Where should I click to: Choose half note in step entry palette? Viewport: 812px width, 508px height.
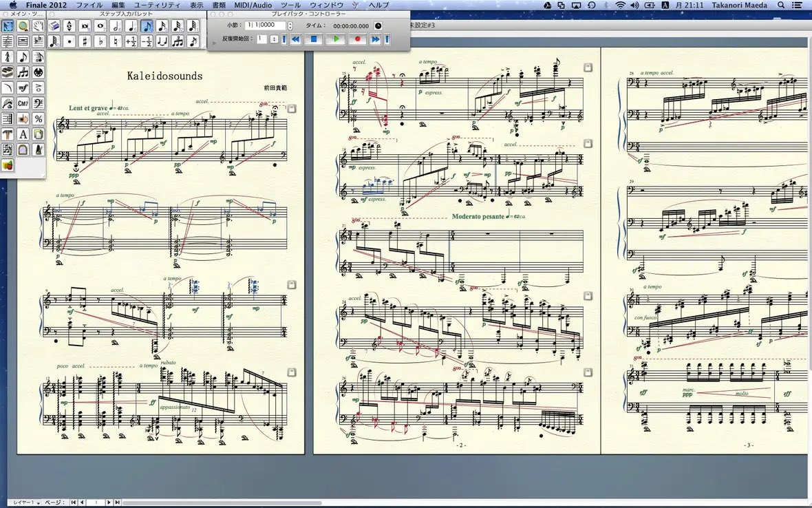(116, 26)
